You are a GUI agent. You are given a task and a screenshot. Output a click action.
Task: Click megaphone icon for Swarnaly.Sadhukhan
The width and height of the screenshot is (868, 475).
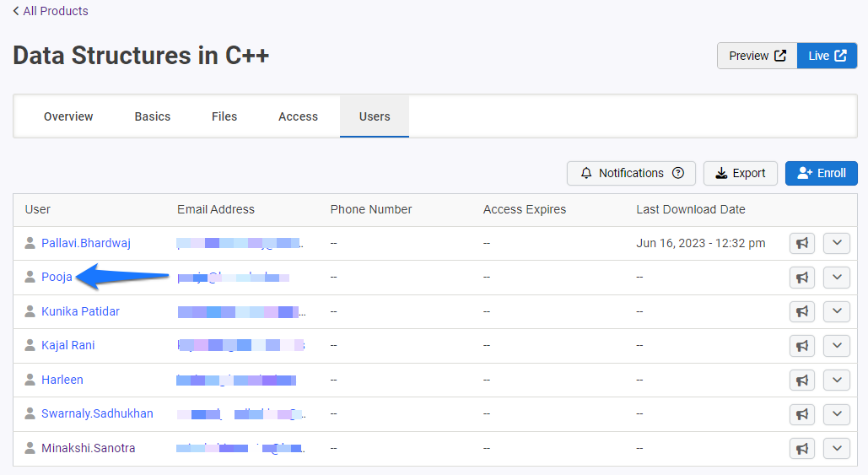point(801,414)
